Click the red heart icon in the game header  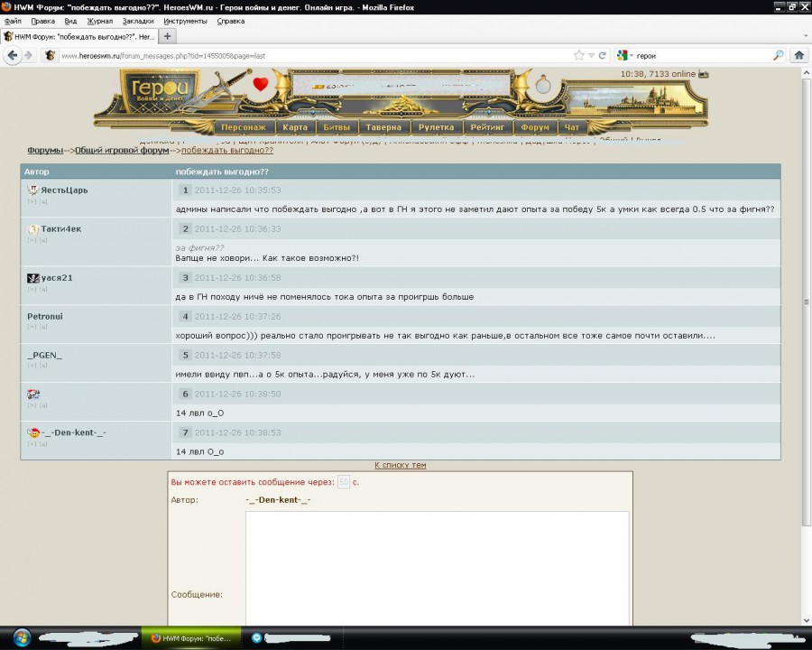click(261, 86)
